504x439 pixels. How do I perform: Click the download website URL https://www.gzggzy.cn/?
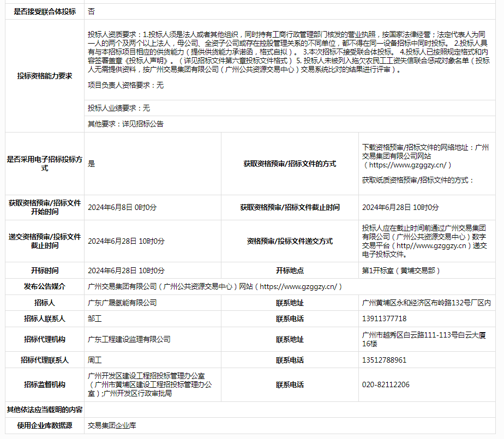click(x=406, y=165)
